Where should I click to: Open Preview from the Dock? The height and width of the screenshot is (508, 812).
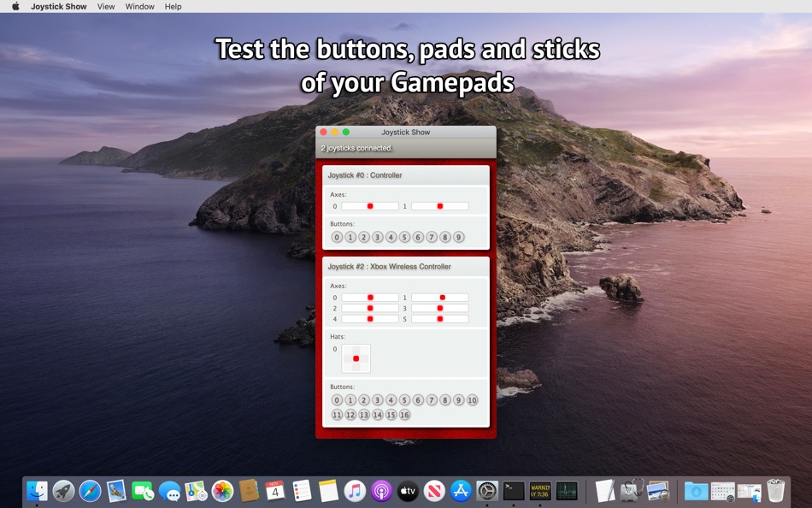[658, 490]
